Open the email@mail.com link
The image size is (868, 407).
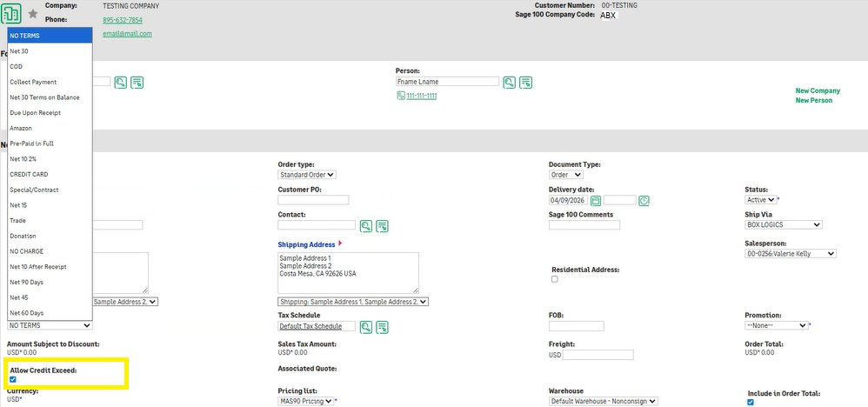point(127,34)
